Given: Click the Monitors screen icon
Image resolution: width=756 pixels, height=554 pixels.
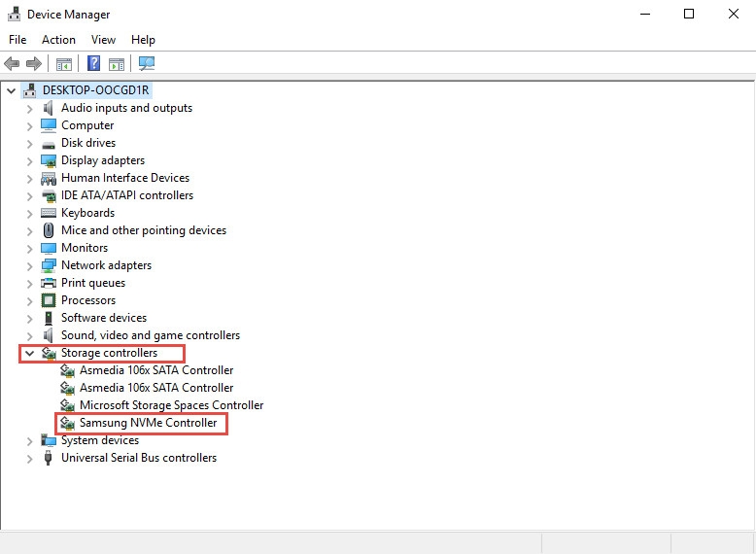Looking at the screenshot, I should [49, 248].
